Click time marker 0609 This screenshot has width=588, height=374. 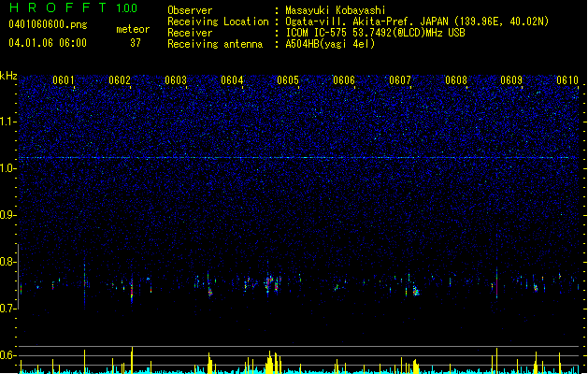click(511, 80)
